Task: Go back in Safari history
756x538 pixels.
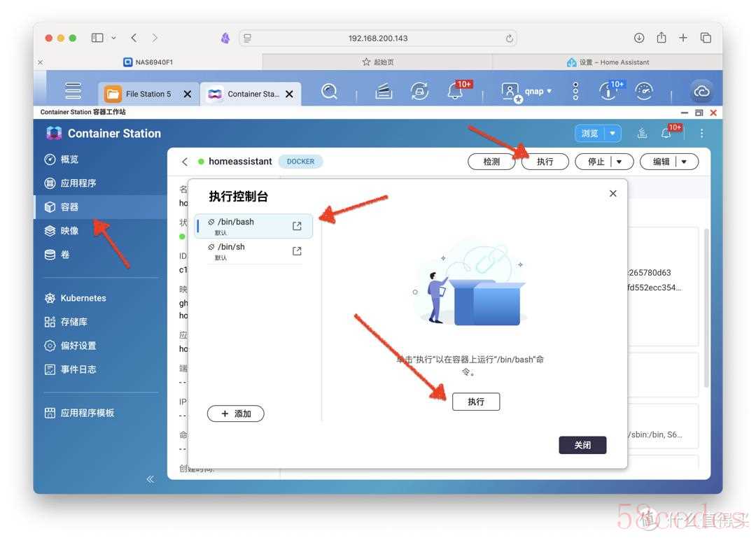Action: click(134, 38)
